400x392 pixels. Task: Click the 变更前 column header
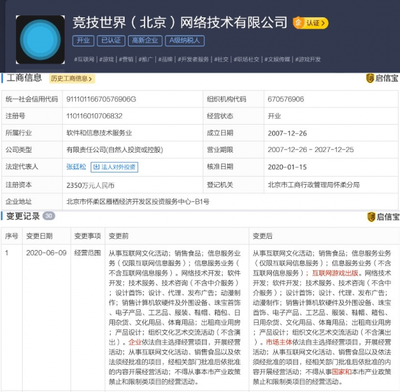tap(119, 236)
